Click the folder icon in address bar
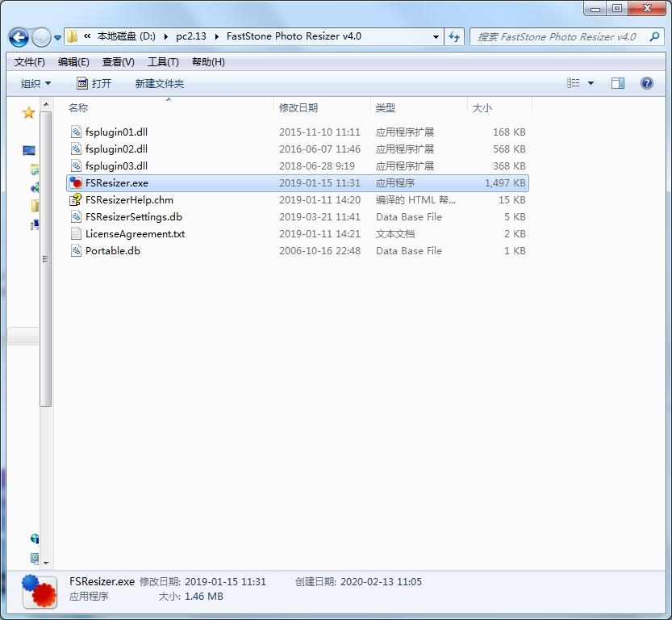This screenshot has height=620, width=672. click(72, 36)
